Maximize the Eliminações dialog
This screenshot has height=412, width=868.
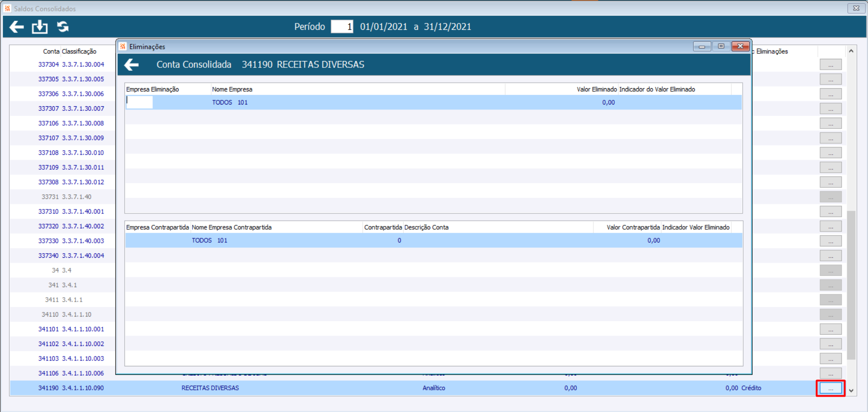[x=721, y=46]
